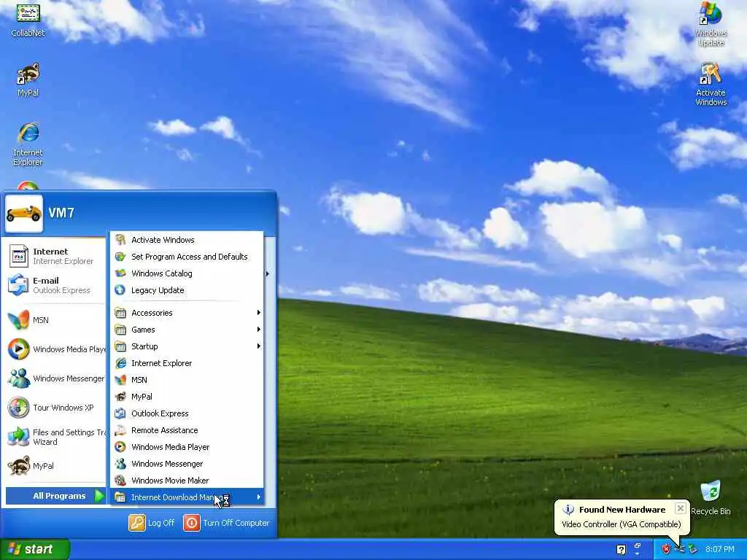Image resolution: width=747 pixels, height=560 pixels.
Task: Expand the Startup submenu
Action: [x=187, y=346]
